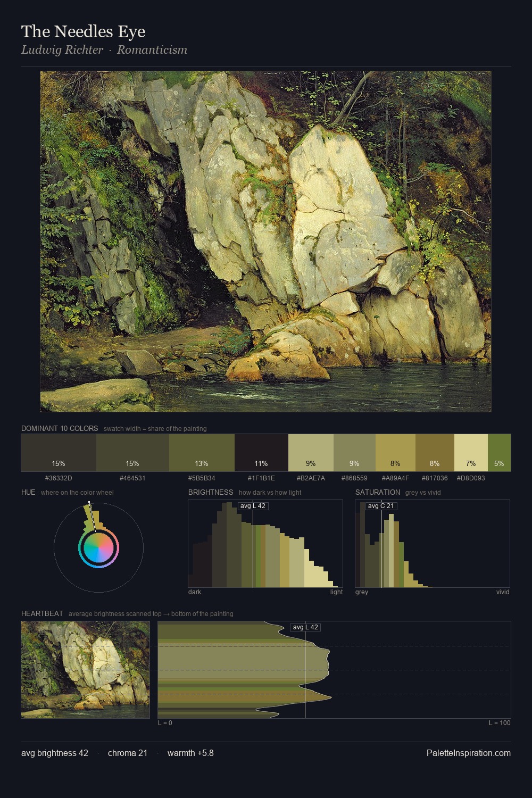
Task: Click the L = 0 axis label
Action: [x=165, y=723]
